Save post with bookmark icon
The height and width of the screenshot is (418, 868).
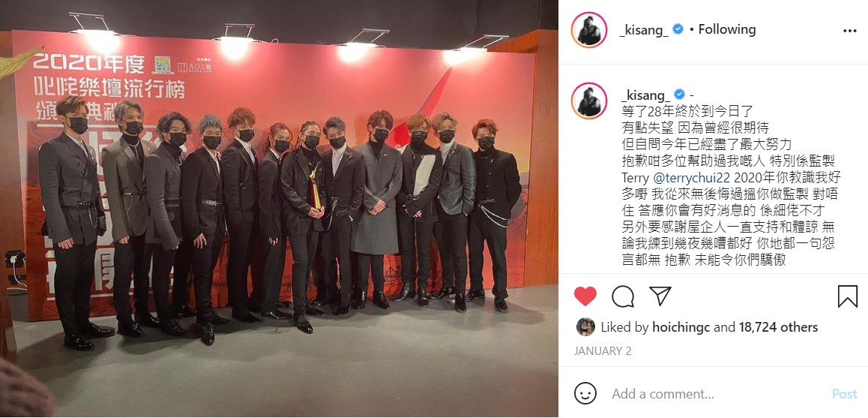[848, 296]
